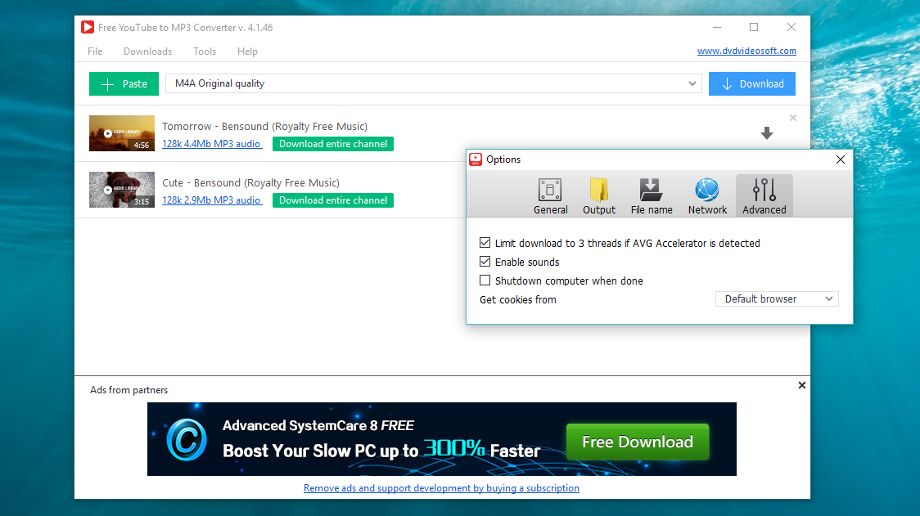
Task: Click the app logo in title bar
Action: 87,27
